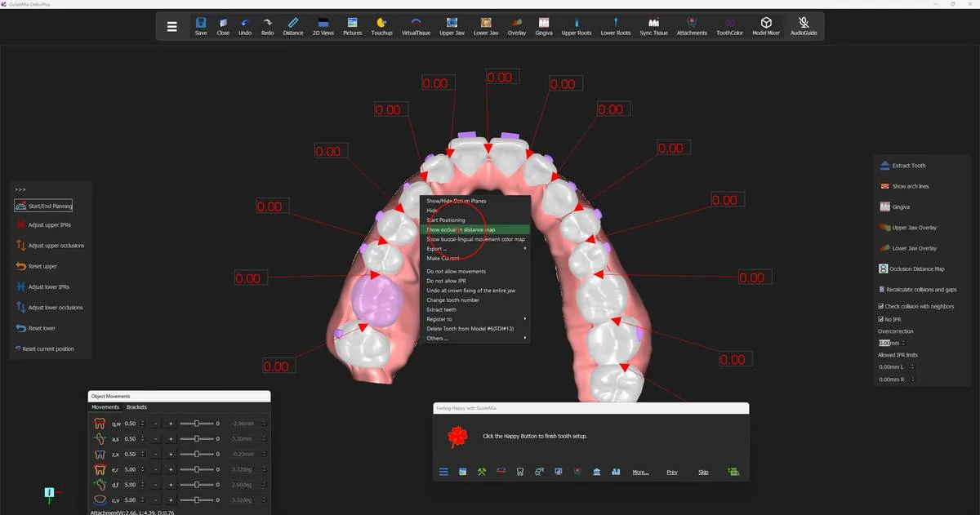This screenshot has height=515, width=980.
Task: Expand the Register to submenu
Action: pyautogui.click(x=475, y=319)
